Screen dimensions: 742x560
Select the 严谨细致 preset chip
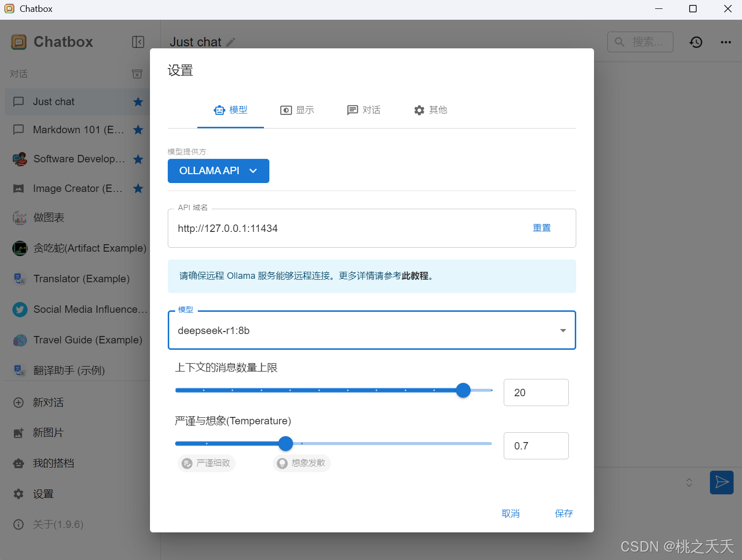point(207,463)
